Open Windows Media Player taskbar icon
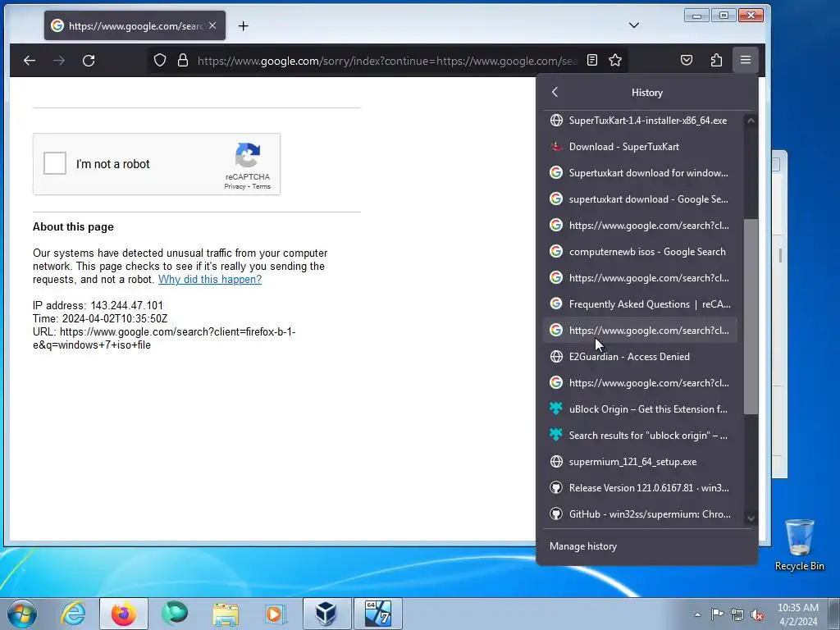This screenshot has width=840, height=630. pos(276,614)
